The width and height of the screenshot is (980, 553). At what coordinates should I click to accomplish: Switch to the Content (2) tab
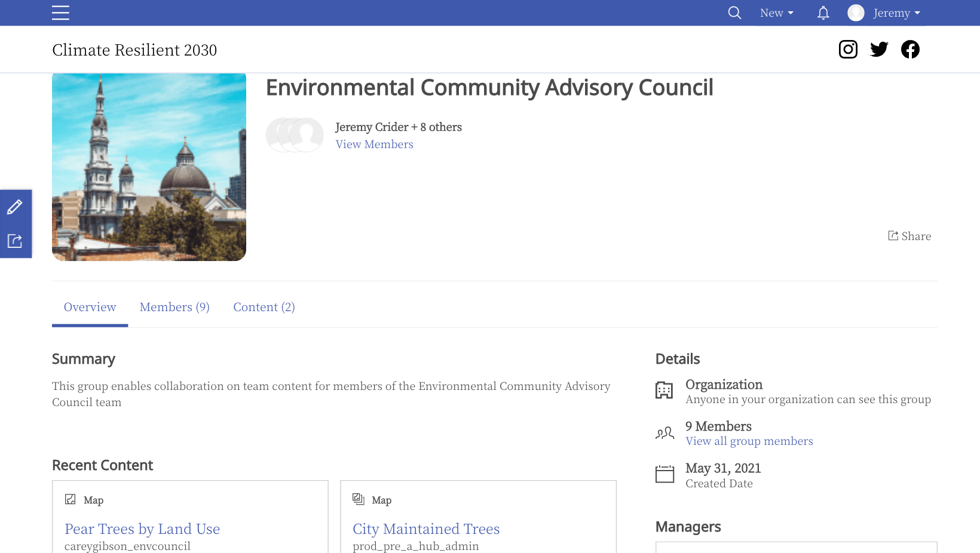tap(264, 307)
